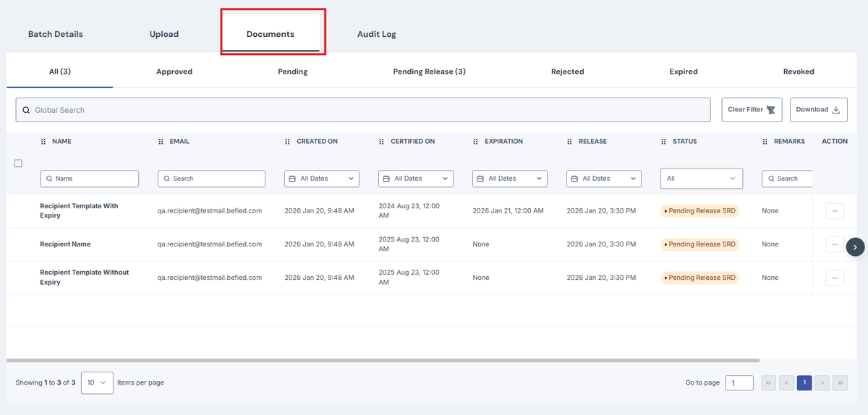The height and width of the screenshot is (415, 868).
Task: Expand the Expiration All Dates dropdown
Action: 510,179
